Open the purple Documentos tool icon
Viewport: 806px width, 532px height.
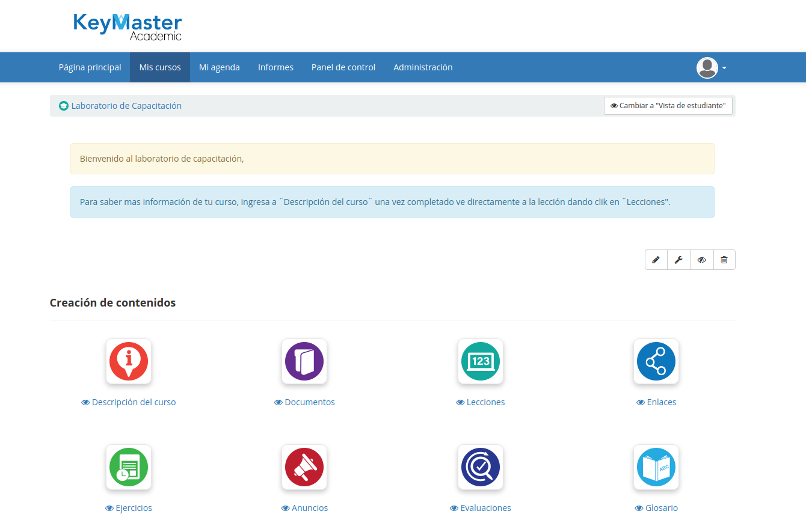304,361
